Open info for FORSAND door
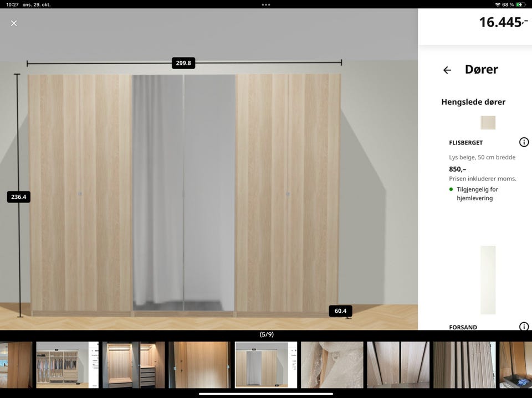This screenshot has width=532, height=398. click(x=524, y=326)
